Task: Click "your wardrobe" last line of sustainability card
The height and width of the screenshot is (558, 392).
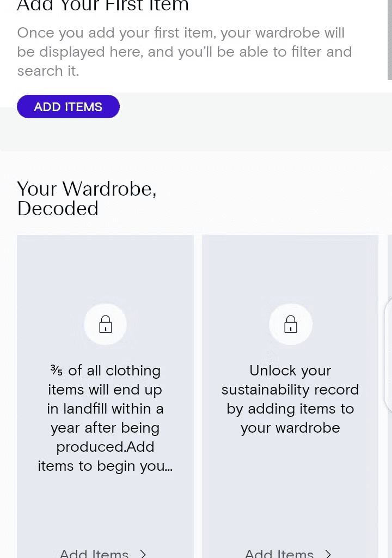Action: coord(290,428)
